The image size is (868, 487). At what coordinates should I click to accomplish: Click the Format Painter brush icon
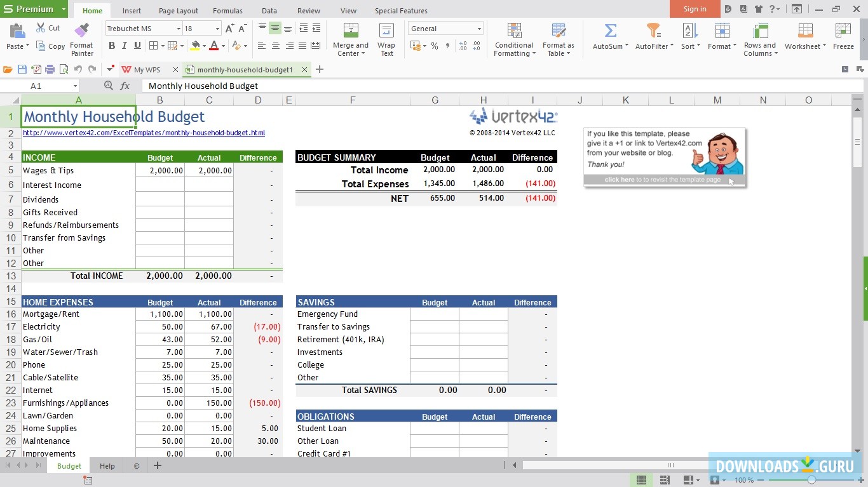coord(81,30)
